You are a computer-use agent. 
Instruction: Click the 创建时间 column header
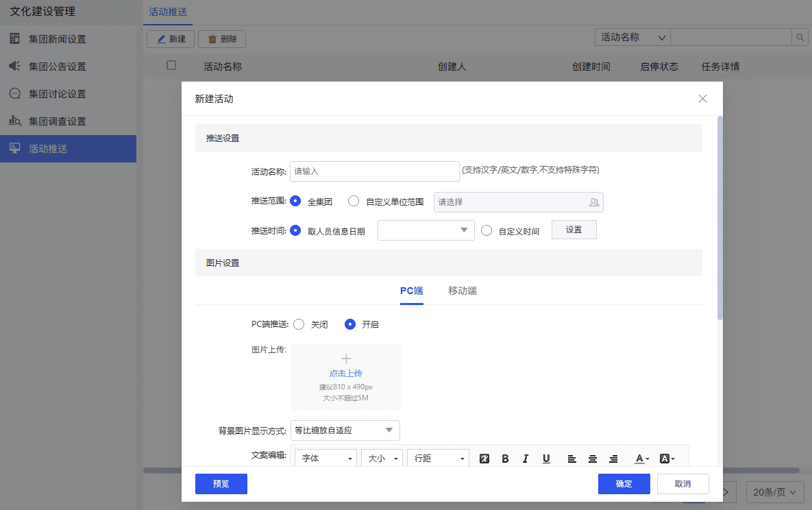tap(591, 66)
